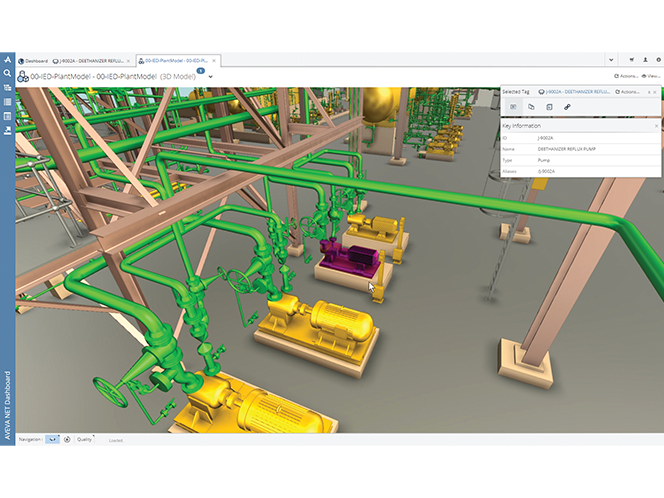
Task: Click the AVEVA logo icon in sidebar
Action: coord(8,59)
